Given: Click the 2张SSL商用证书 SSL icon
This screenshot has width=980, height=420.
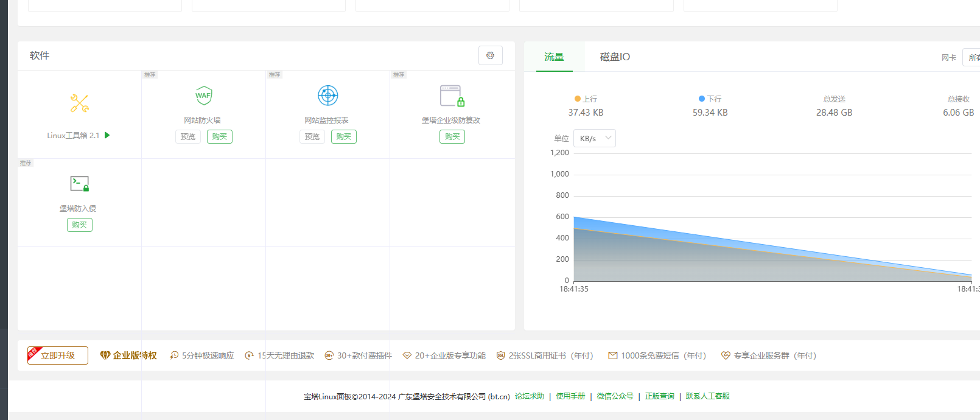Looking at the screenshot, I should click(x=501, y=355).
